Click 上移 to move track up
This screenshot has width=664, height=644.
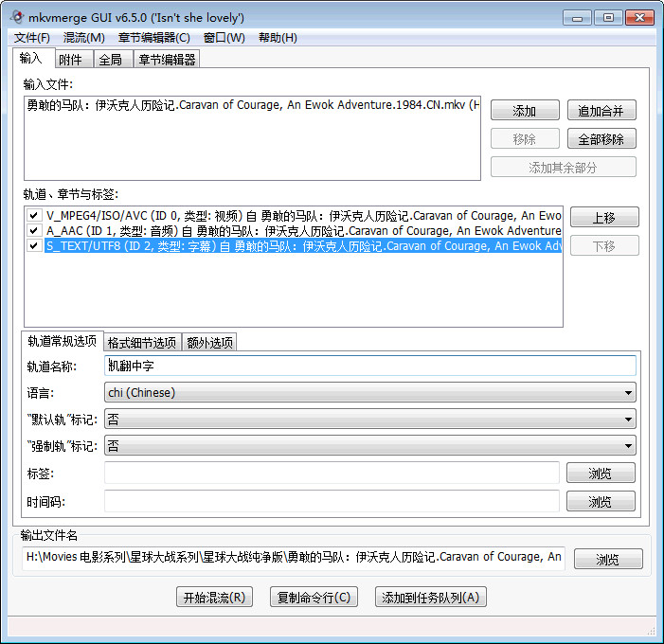pos(603,218)
